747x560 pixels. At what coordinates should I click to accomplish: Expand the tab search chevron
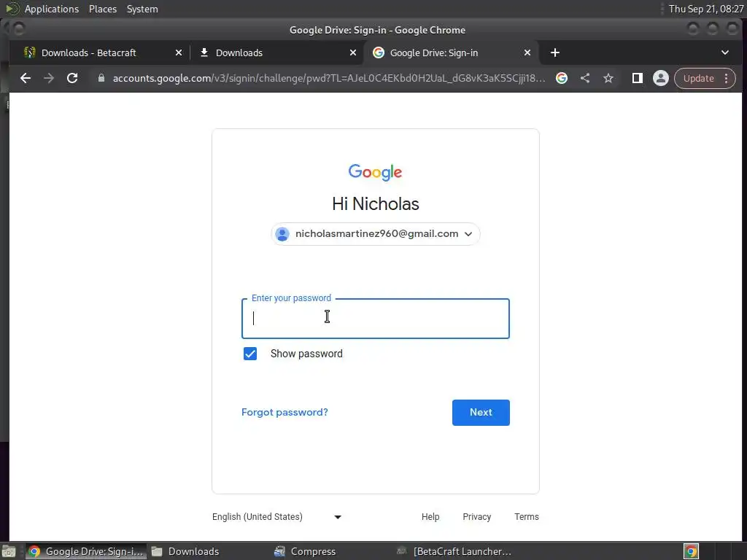pos(725,52)
